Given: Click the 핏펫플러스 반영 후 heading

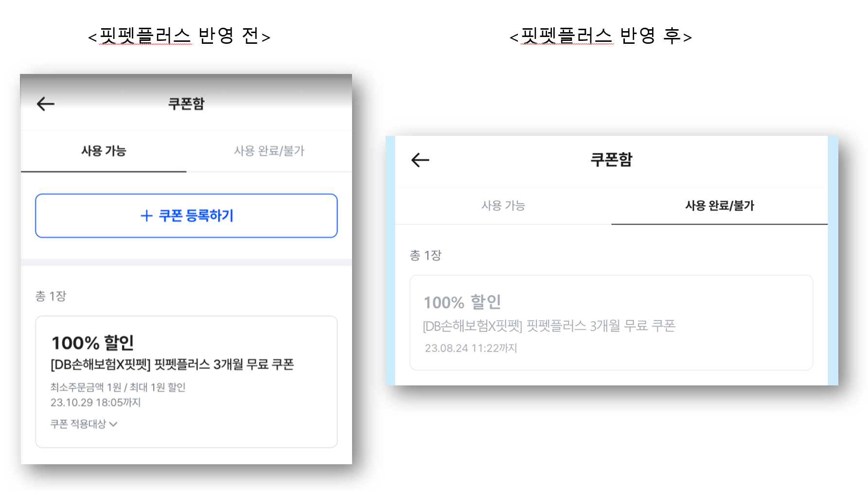Looking at the screenshot, I should coord(601,36).
